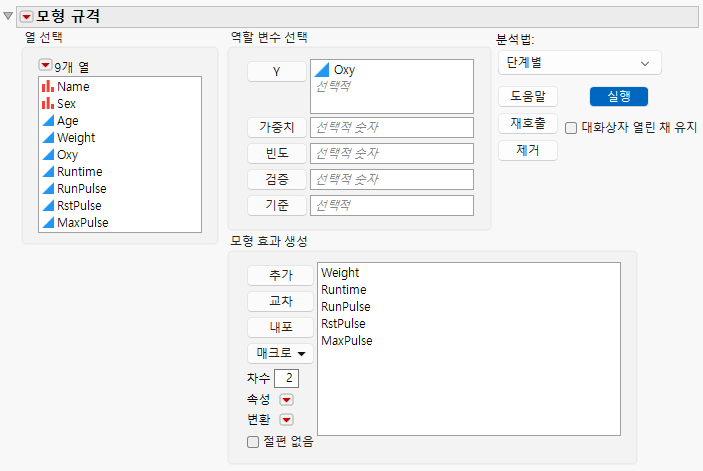The height and width of the screenshot is (471, 703).
Task: Click the 내포 button
Action: click(280, 327)
